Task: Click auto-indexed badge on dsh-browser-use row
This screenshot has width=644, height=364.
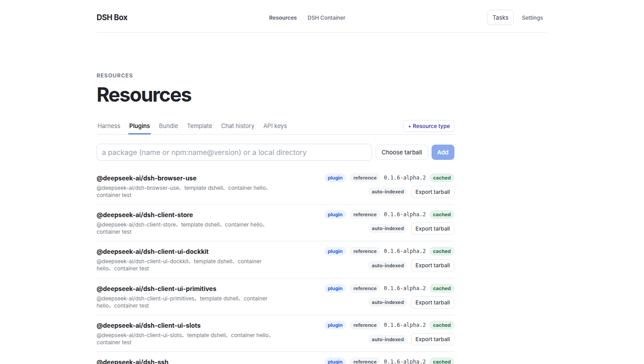Action: pos(388,192)
